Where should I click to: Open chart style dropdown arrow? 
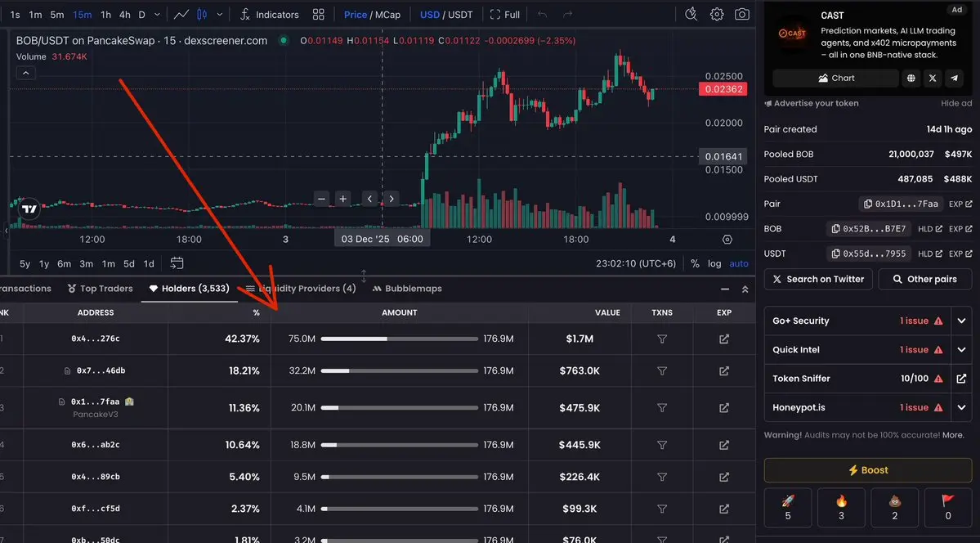[x=219, y=15]
